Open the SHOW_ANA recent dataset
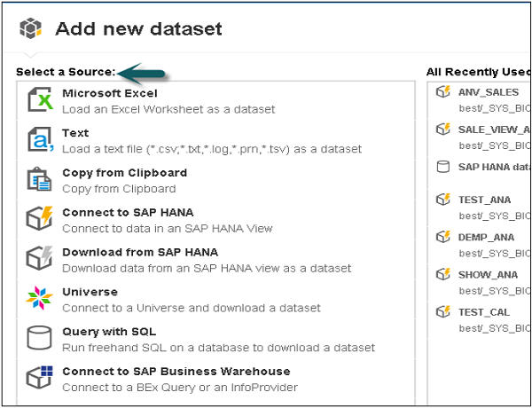The image size is (532, 408). click(x=486, y=274)
